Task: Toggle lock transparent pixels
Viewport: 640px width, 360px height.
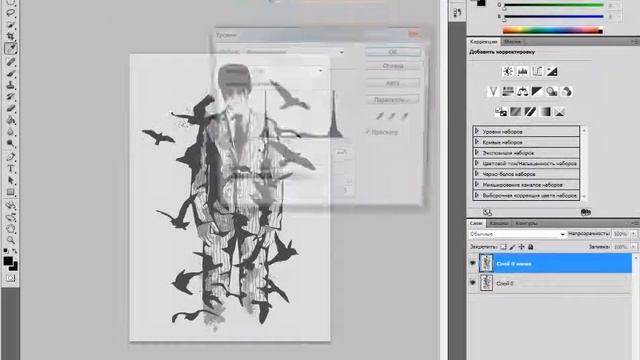Action: coord(504,247)
